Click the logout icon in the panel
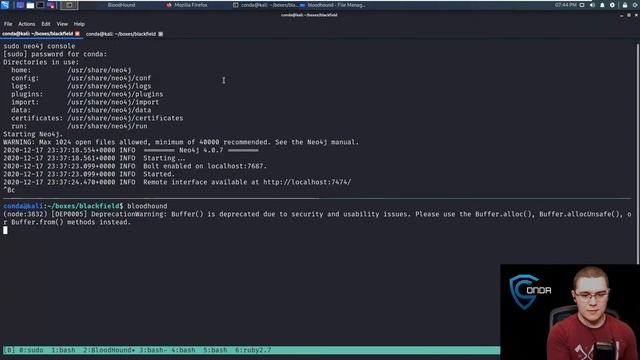 pos(636,5)
